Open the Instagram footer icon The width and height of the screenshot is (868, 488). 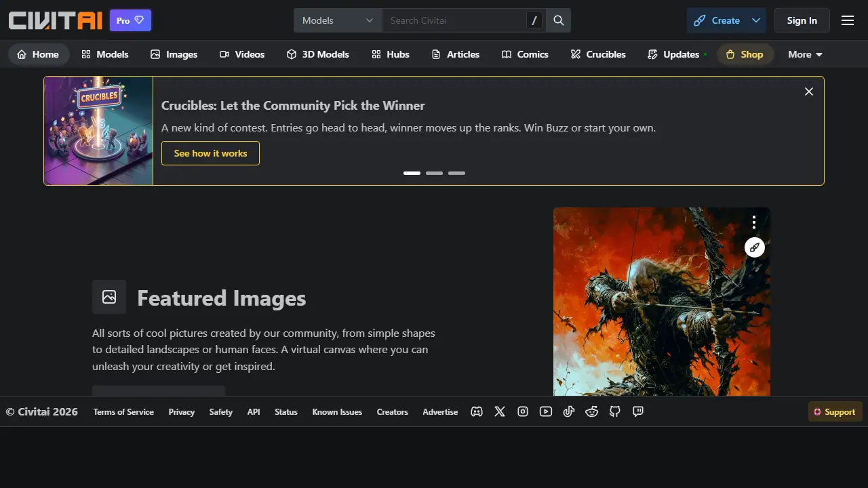pos(523,411)
